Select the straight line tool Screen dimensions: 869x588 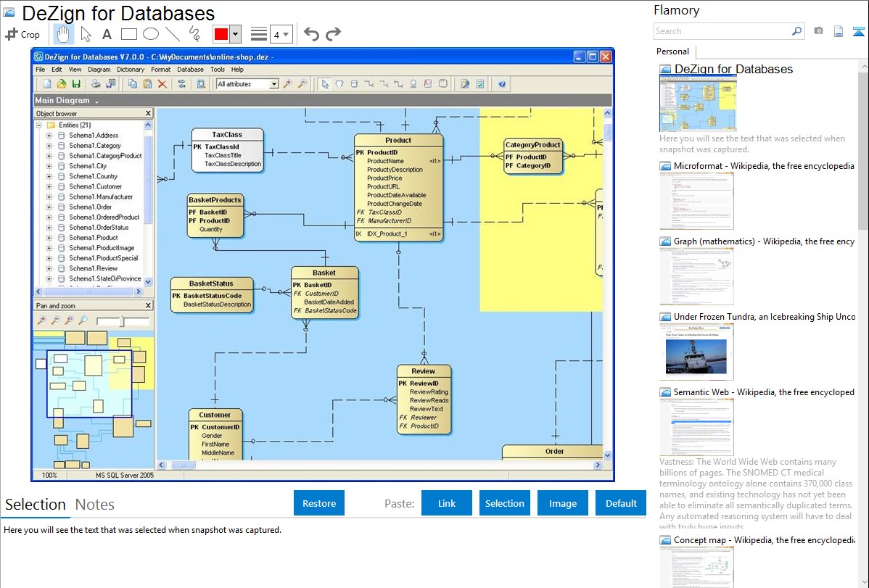coord(173,34)
